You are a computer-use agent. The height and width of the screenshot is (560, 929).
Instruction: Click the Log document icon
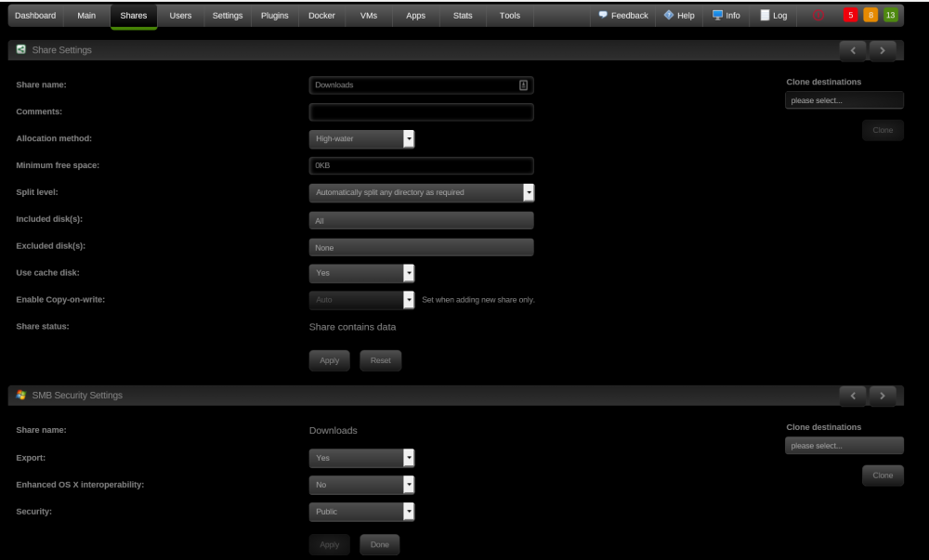(765, 15)
